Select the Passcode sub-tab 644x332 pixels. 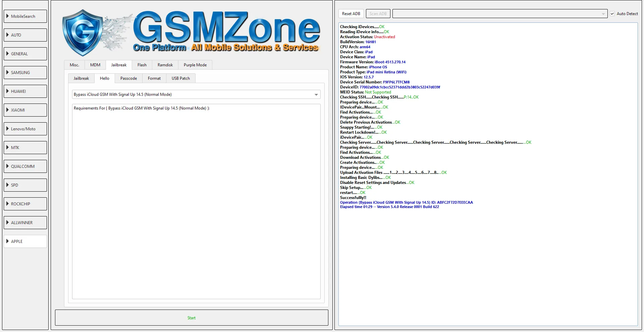[128, 78]
